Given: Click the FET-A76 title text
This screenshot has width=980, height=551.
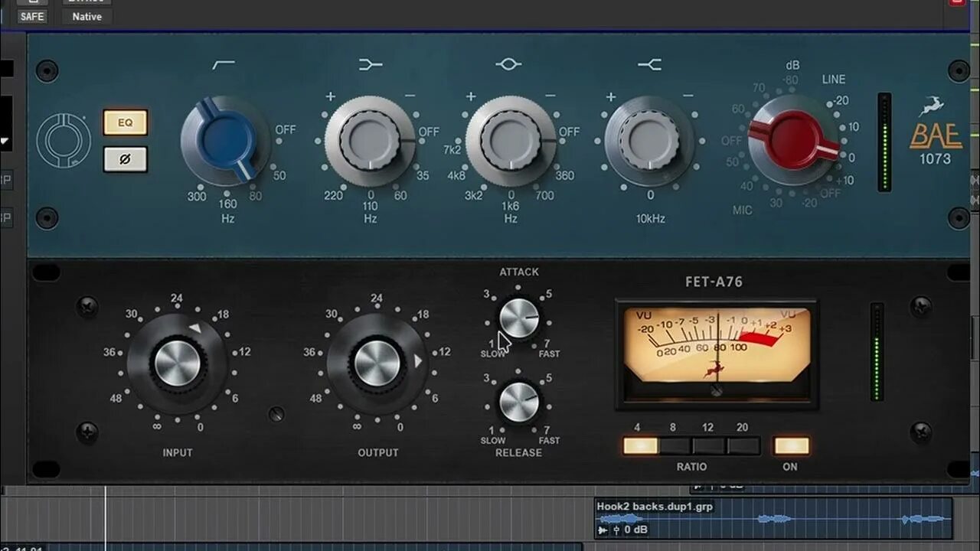Looking at the screenshot, I should [714, 282].
